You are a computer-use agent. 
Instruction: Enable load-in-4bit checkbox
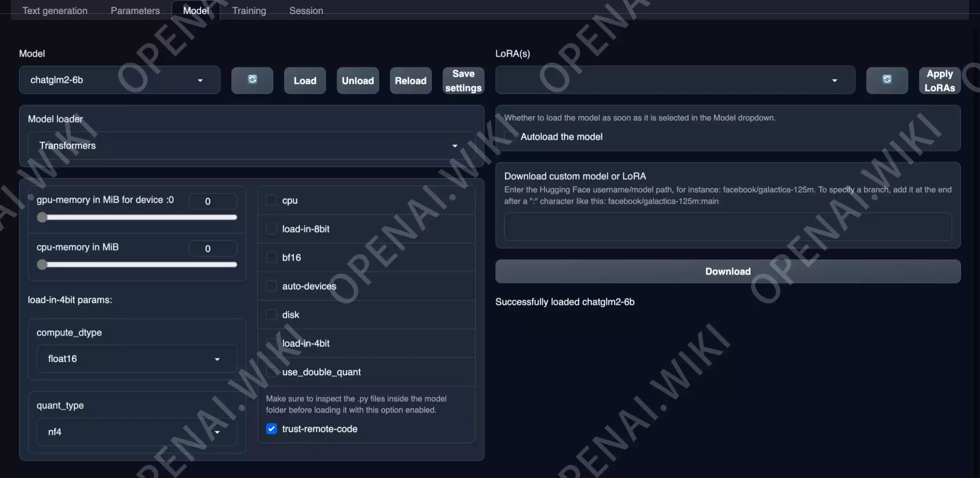coord(271,343)
